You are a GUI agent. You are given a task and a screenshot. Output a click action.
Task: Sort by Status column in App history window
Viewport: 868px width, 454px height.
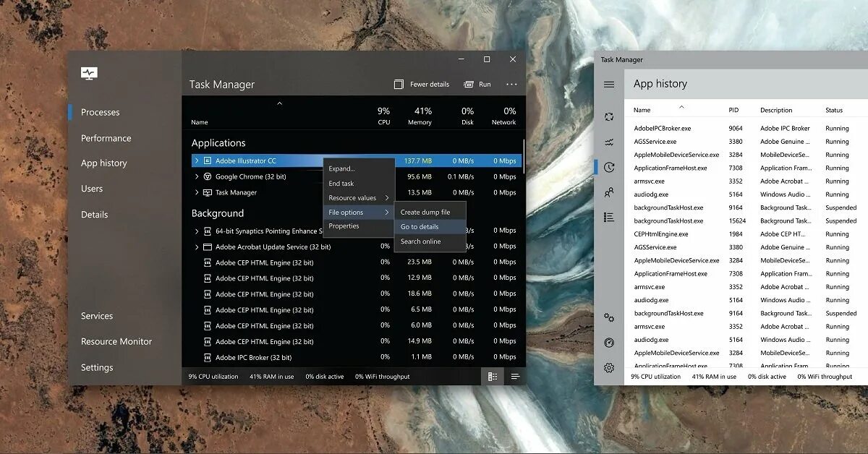[834, 110]
